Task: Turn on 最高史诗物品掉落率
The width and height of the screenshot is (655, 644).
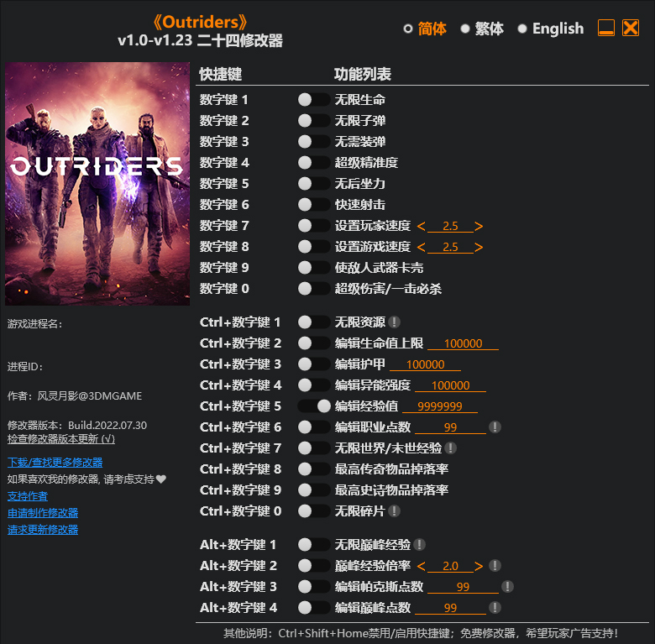Action: tap(314, 490)
